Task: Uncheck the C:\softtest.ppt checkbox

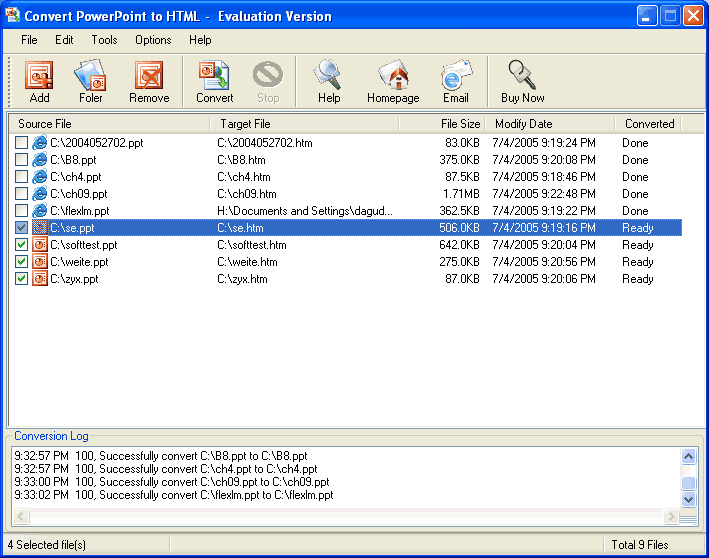Action: point(22,245)
